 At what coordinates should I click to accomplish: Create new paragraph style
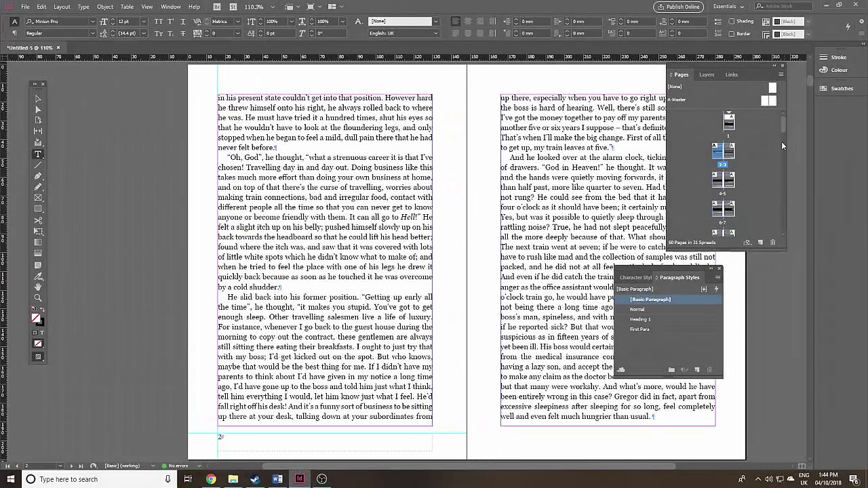click(x=697, y=370)
